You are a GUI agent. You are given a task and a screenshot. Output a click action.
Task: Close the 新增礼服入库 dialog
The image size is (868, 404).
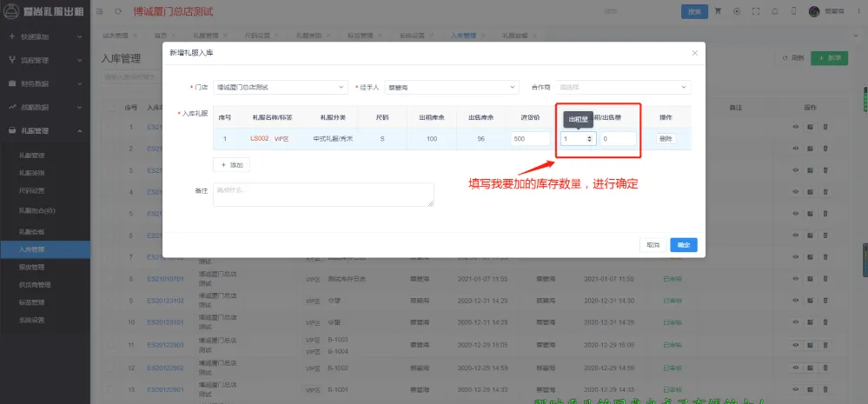coord(694,53)
